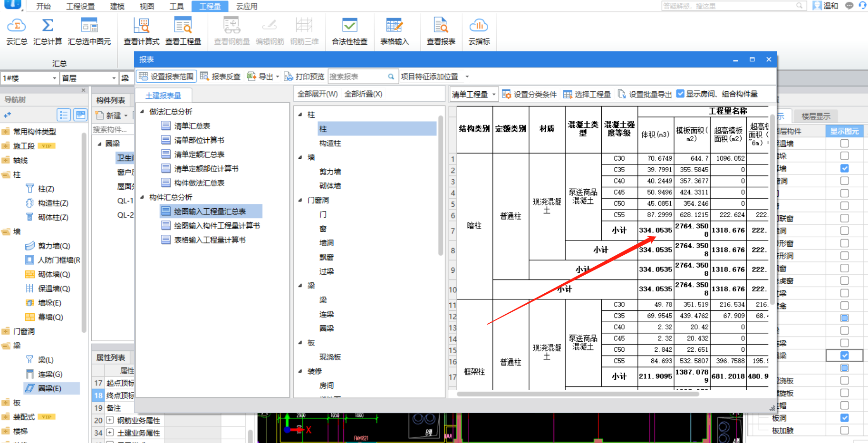Click 报表反查 report reverse lookup
868x443 pixels.
pyautogui.click(x=220, y=77)
